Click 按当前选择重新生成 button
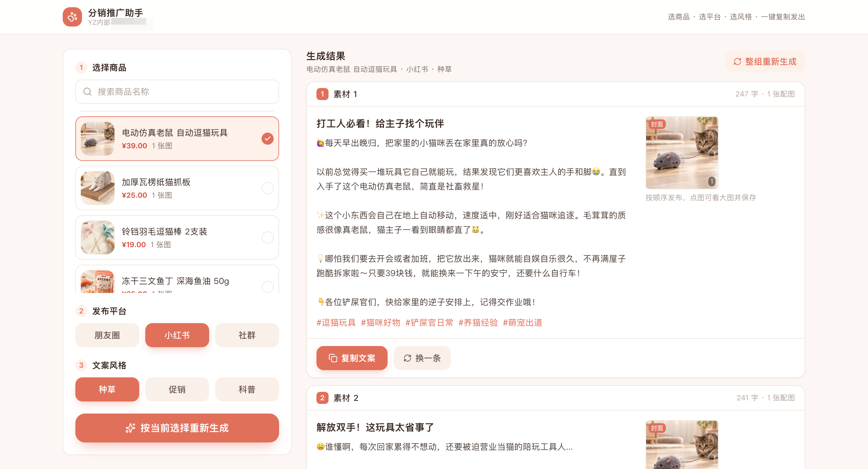868x469 pixels. click(177, 428)
